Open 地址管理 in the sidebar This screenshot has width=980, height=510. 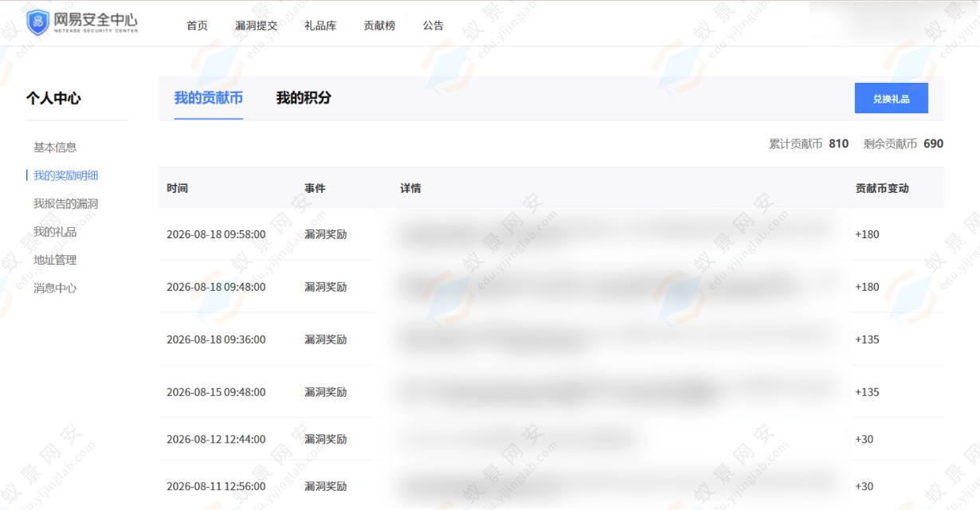[x=55, y=260]
